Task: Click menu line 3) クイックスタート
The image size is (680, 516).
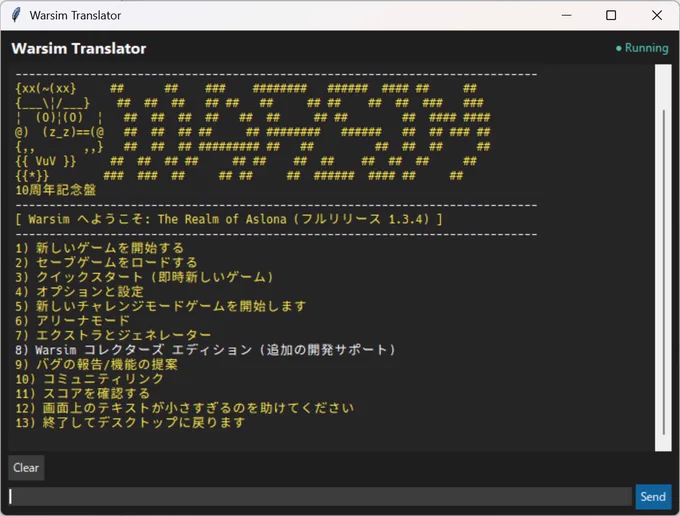Action: 145,277
